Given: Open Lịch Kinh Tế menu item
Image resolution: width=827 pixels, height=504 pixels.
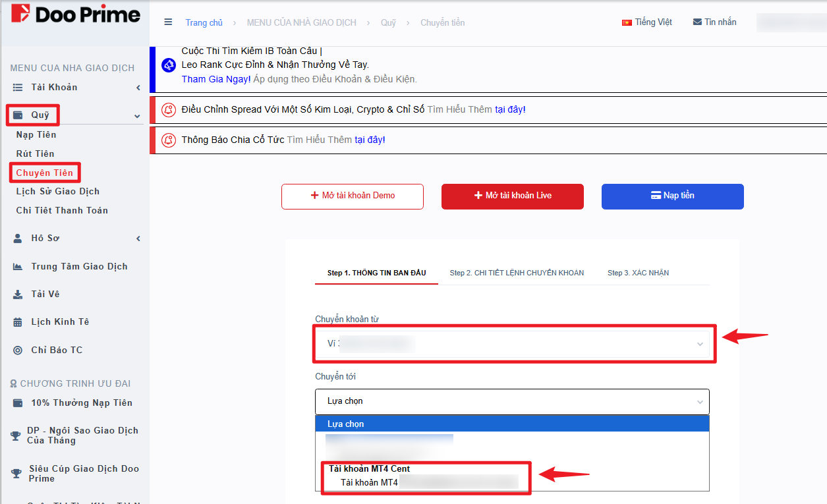Looking at the screenshot, I should pos(60,322).
